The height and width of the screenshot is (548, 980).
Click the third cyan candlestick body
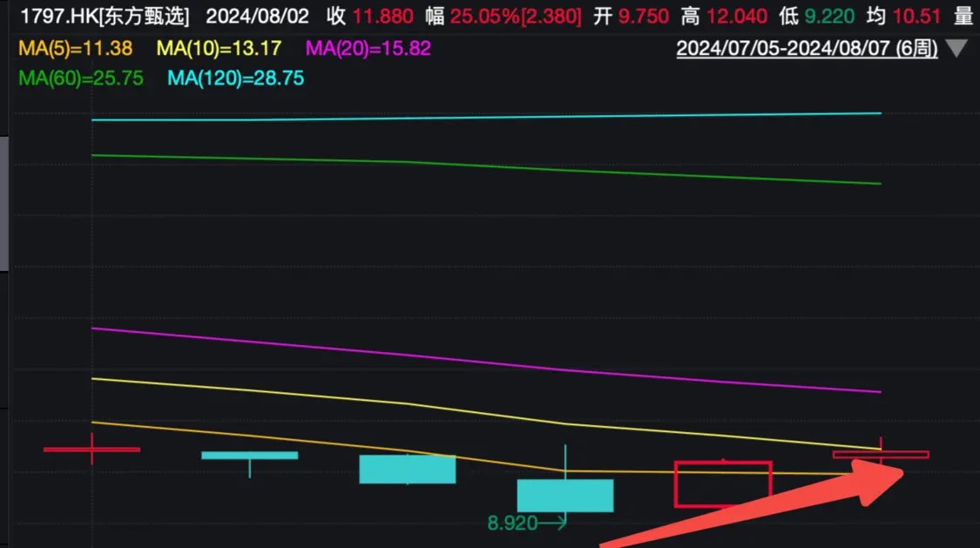(408, 470)
